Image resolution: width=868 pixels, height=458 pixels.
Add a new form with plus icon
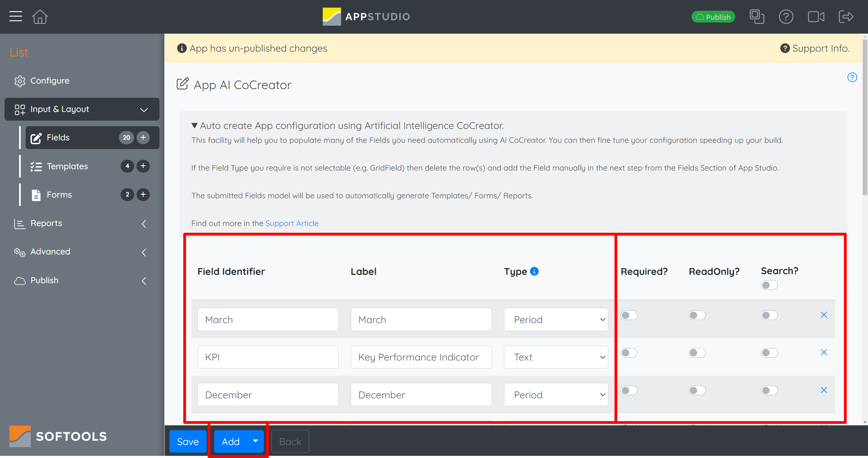(x=143, y=194)
